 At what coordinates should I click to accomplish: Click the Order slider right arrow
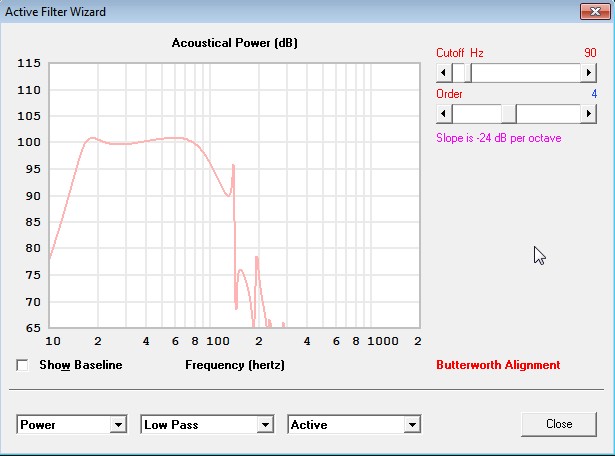pos(588,114)
